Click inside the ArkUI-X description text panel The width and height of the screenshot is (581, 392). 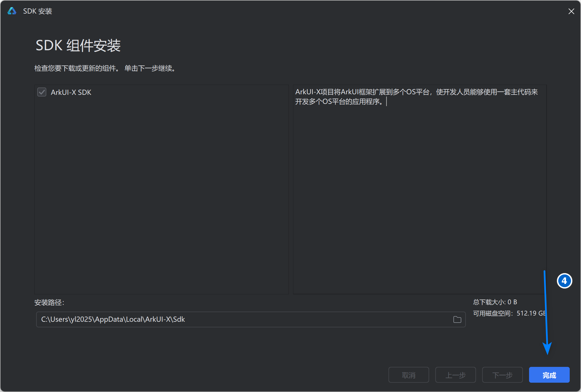point(419,189)
